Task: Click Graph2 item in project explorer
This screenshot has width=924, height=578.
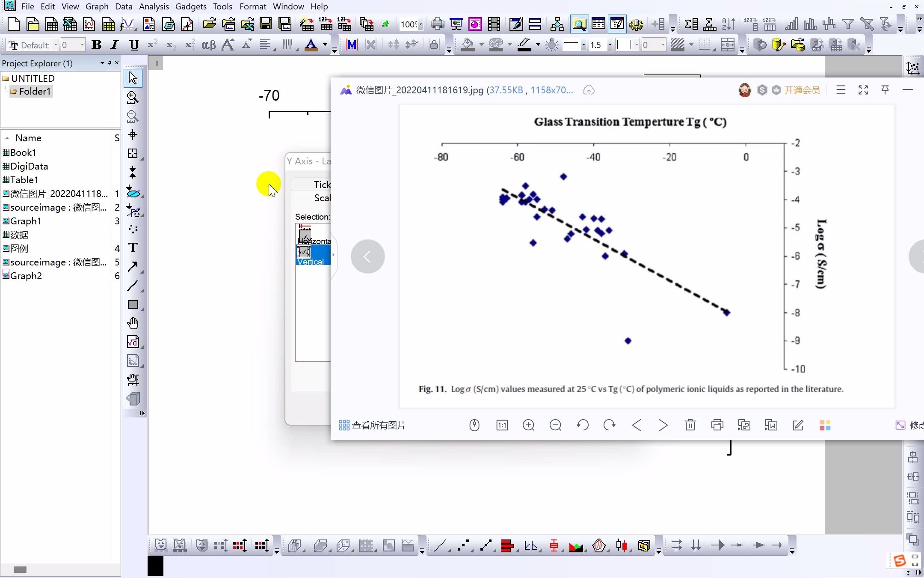Action: point(27,276)
